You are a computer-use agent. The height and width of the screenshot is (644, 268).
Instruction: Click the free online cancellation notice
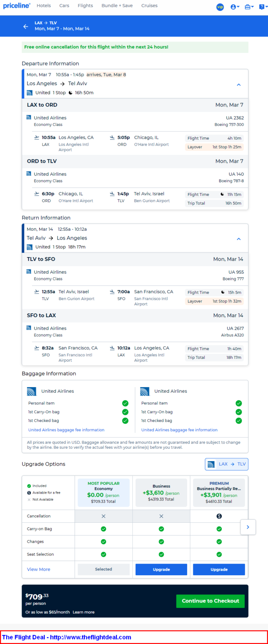click(135, 47)
